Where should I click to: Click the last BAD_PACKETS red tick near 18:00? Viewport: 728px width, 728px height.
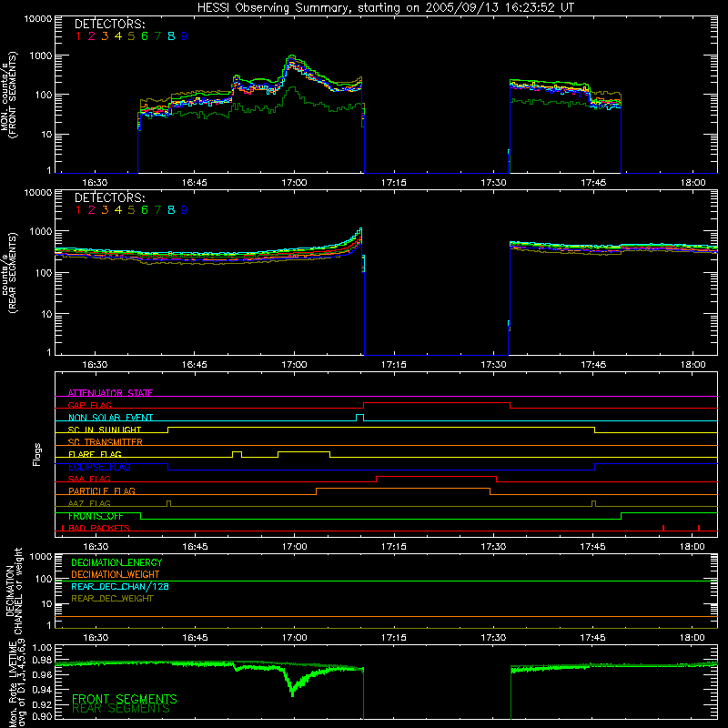[x=699, y=528]
